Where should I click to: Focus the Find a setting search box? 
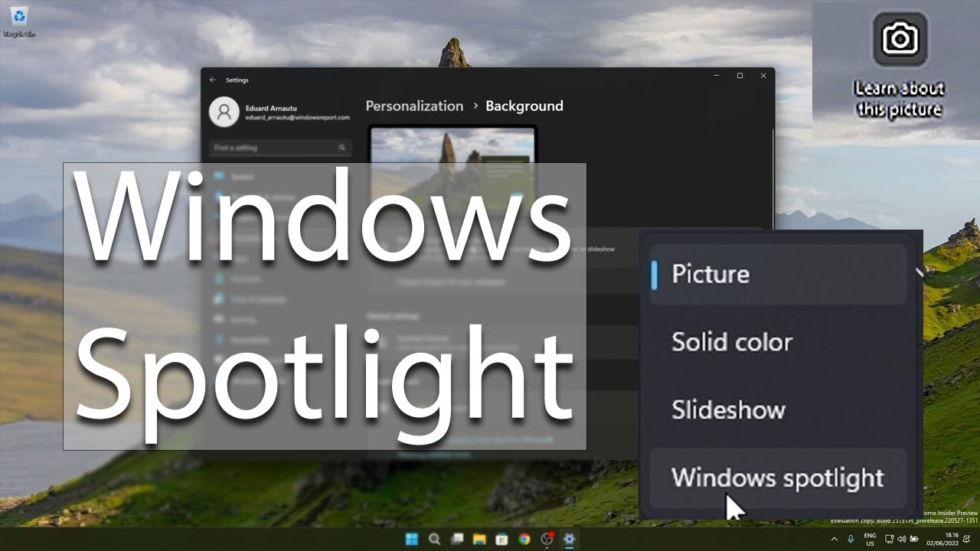pyautogui.click(x=280, y=148)
